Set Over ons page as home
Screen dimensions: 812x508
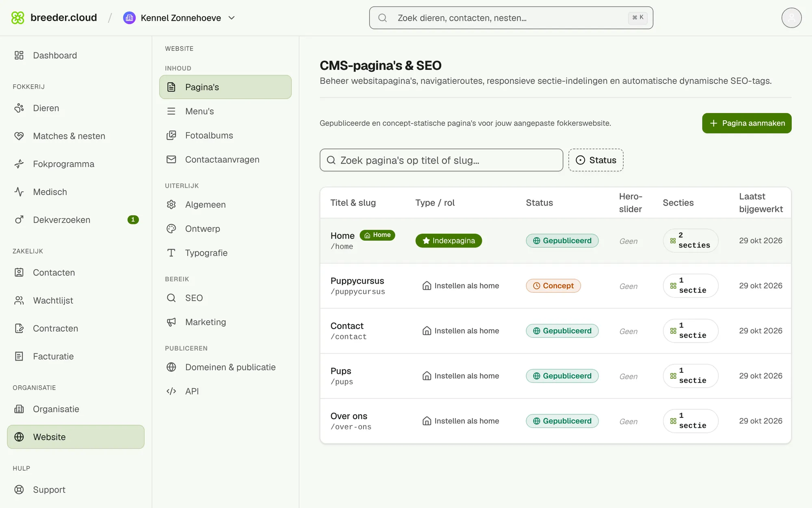pyautogui.click(x=460, y=421)
